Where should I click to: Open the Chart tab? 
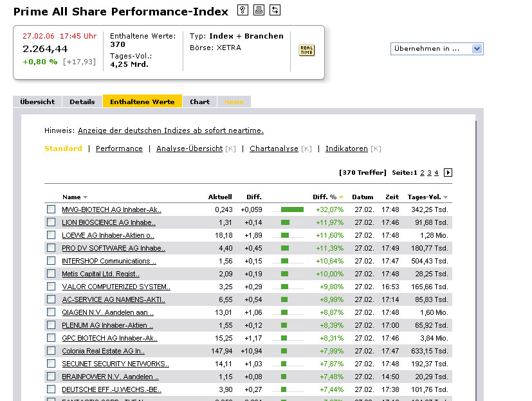[x=200, y=102]
